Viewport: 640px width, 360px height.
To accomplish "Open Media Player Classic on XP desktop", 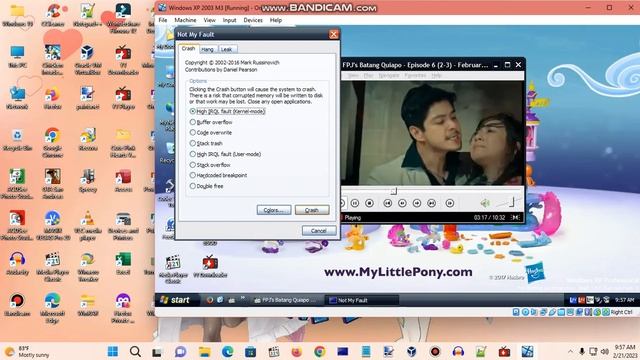I will pyautogui.click(x=173, y=269).
